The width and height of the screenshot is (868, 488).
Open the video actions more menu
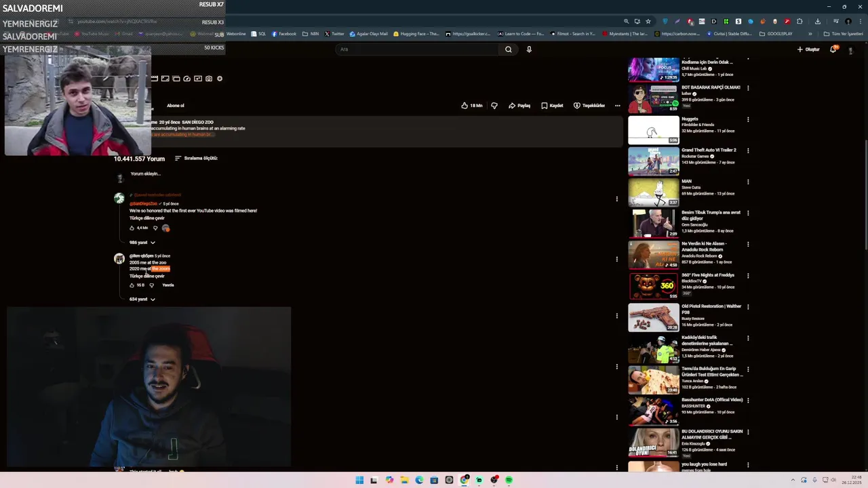click(x=617, y=106)
